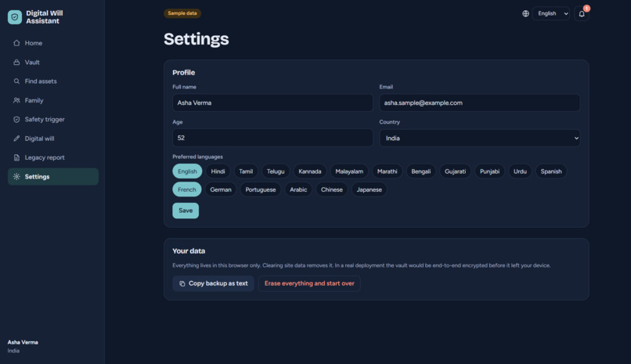Click the Full name field
Image resolution: width=631 pixels, height=364 pixels.
[x=272, y=103]
